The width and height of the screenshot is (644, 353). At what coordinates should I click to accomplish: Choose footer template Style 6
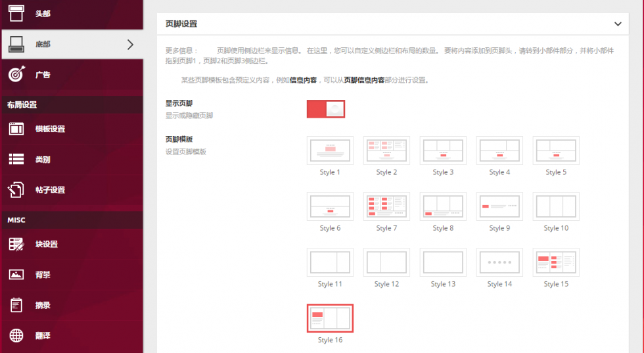(x=330, y=206)
